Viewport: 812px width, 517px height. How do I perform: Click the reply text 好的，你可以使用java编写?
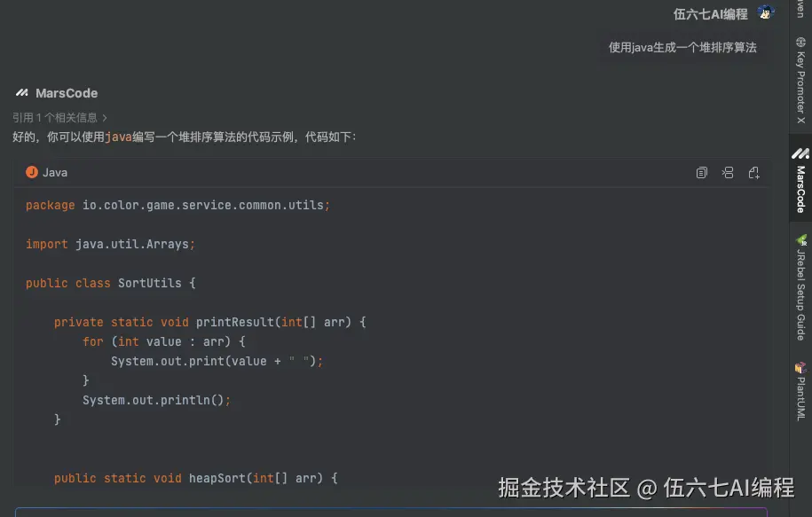coord(184,137)
